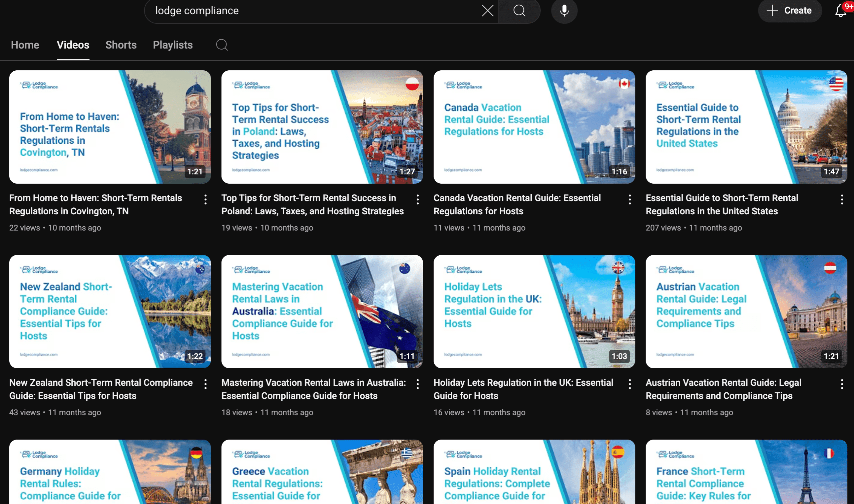
Task: Click the magnifier search submit button
Action: [x=519, y=11]
